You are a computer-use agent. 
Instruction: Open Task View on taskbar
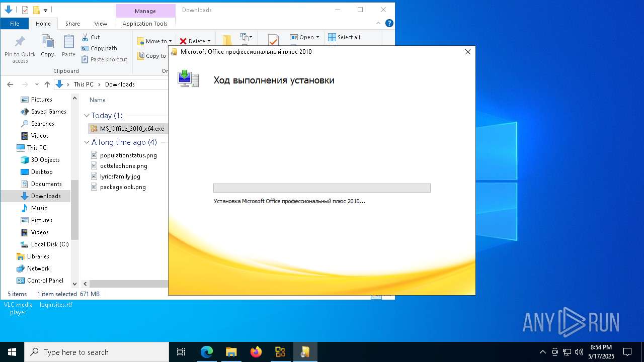181,352
